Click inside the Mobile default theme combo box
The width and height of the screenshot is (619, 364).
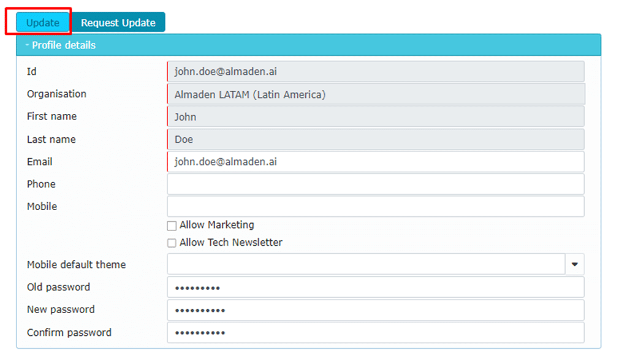click(x=365, y=264)
